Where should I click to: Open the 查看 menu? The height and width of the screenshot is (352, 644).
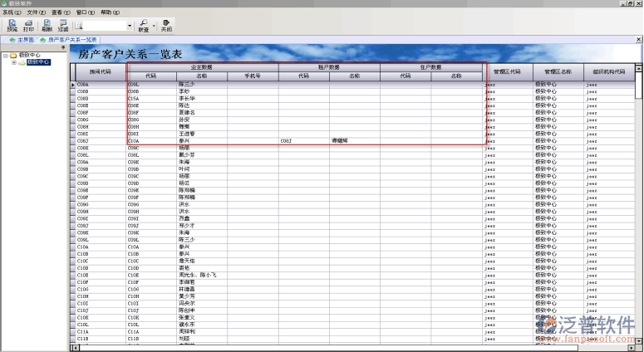56,13
